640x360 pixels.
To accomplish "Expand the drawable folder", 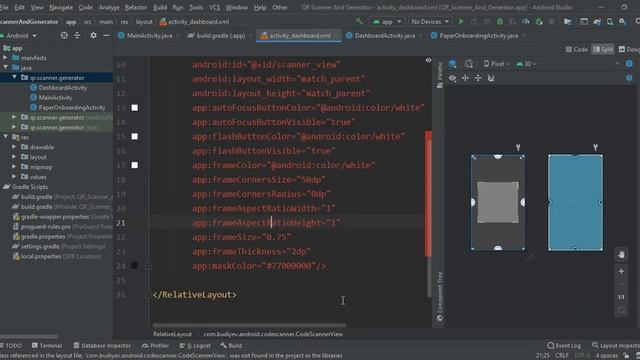I will click(x=14, y=147).
